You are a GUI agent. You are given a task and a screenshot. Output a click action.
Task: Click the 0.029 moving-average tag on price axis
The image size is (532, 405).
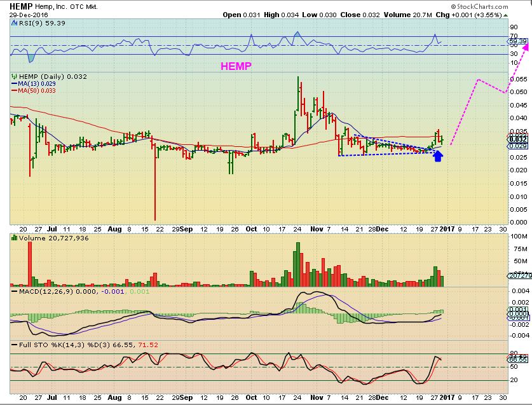pyautogui.click(x=518, y=146)
